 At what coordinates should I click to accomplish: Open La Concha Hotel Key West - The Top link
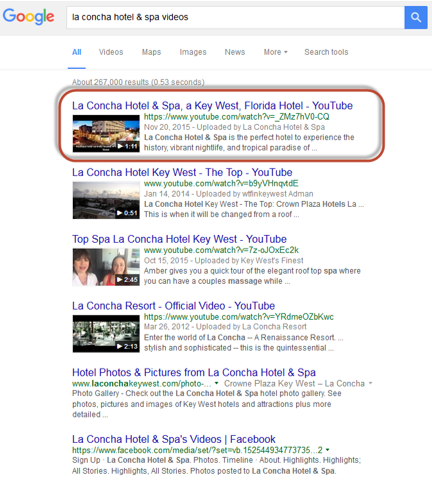[x=182, y=172]
